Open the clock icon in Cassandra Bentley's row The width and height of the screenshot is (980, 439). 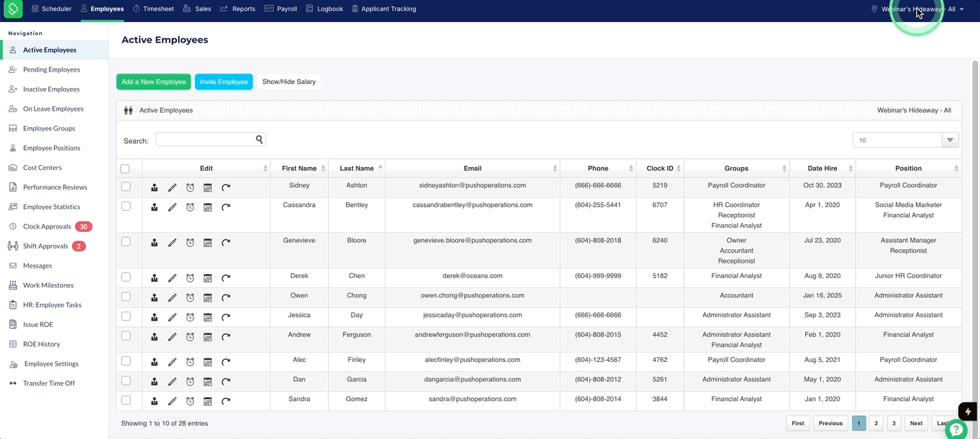190,207
